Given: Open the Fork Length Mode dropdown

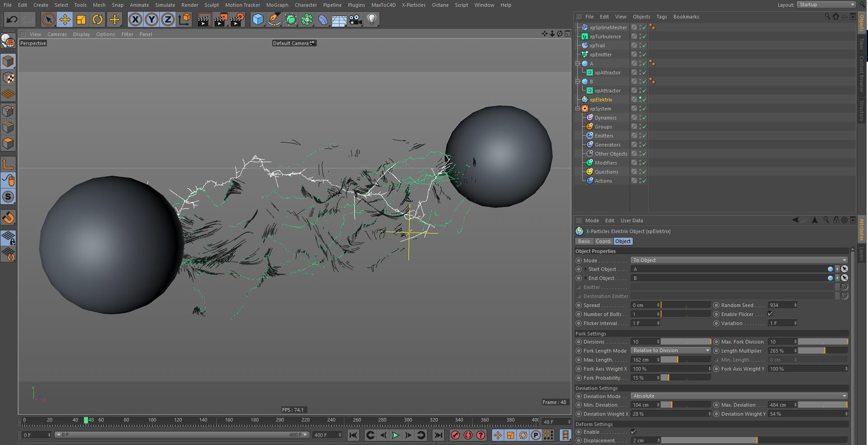Looking at the screenshot, I should 670,351.
